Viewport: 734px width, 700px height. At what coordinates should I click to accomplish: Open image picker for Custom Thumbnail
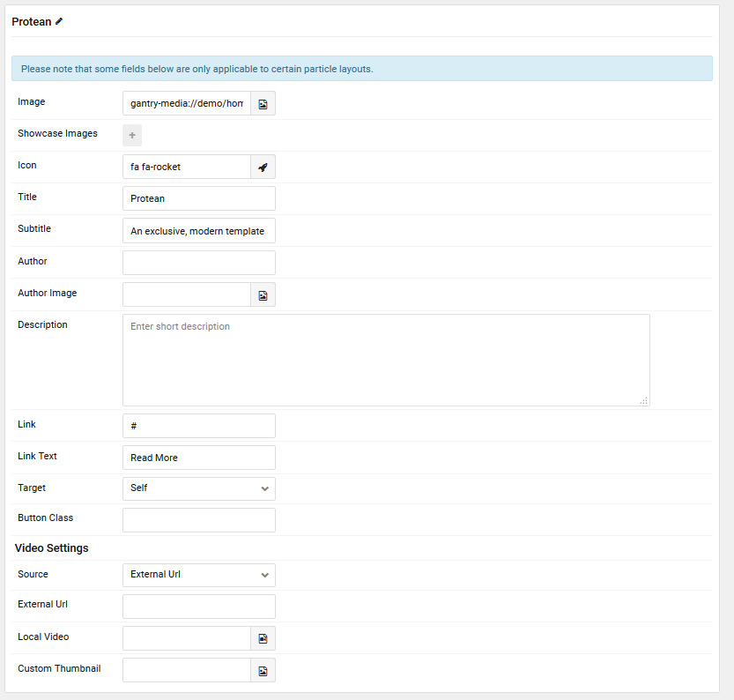pyautogui.click(x=263, y=670)
